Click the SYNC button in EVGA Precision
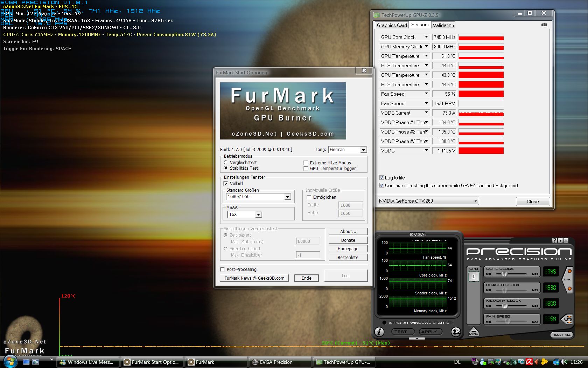 473,332
